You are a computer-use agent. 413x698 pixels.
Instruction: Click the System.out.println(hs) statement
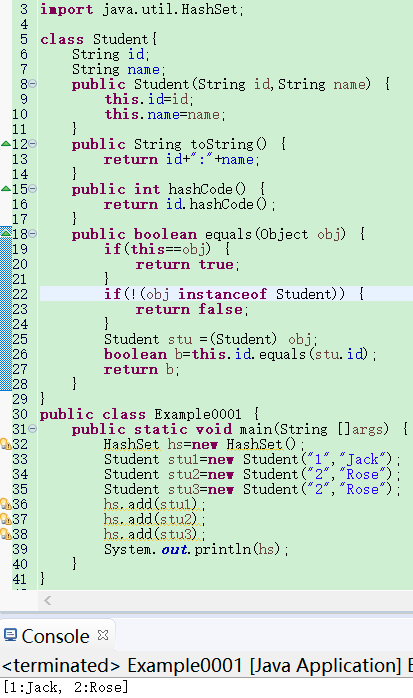tap(196, 549)
